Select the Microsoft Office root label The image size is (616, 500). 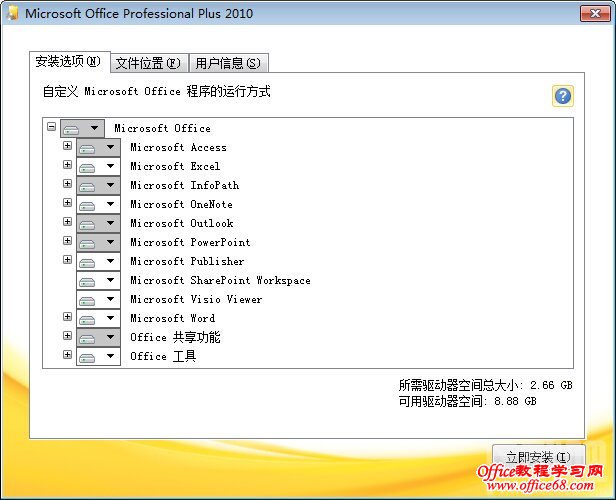coord(162,128)
